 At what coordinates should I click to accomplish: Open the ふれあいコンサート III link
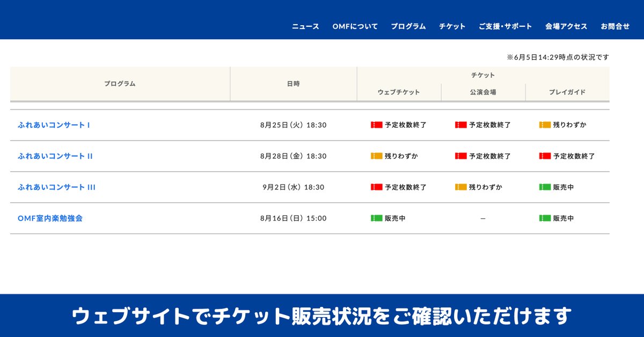point(57,187)
